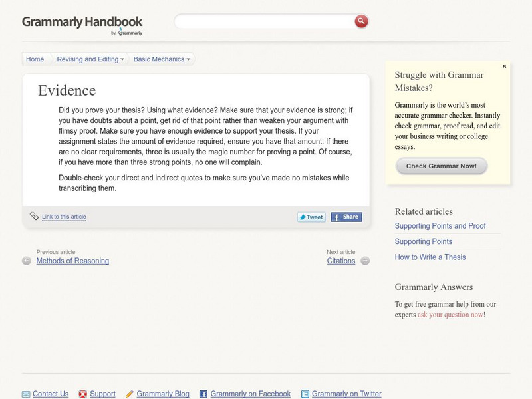Screen dimensions: 532x399
Task: Open the Contact Us footer link
Action: pyautogui.click(x=51, y=394)
